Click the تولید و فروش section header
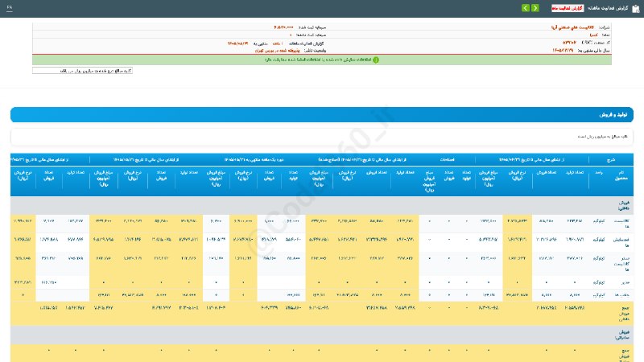 (x=322, y=114)
